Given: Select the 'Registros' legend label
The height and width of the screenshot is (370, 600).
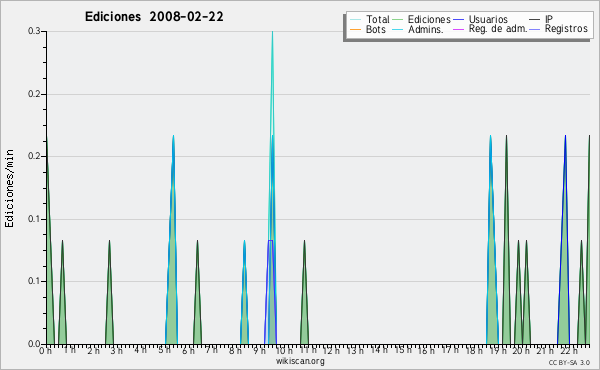Looking at the screenshot, I should (x=566, y=29).
